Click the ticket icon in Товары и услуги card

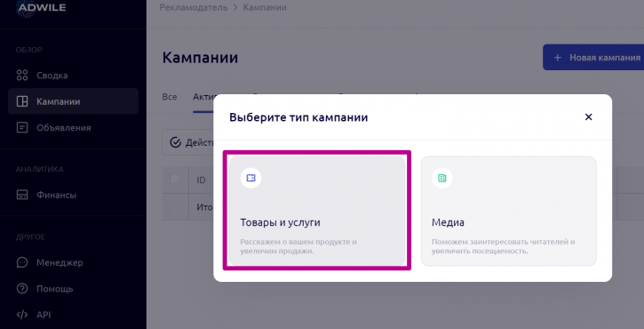250,178
